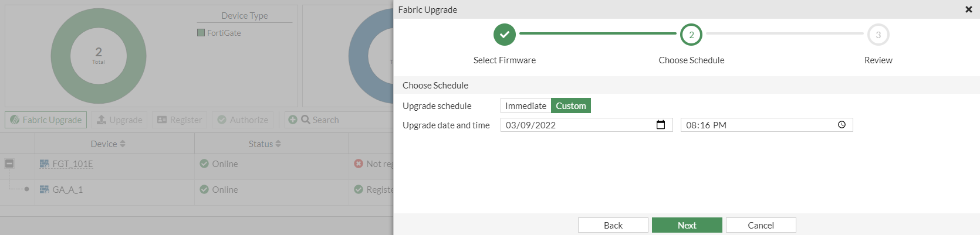The height and width of the screenshot is (235, 980).
Task: Click the FortiGate legend color swatch
Action: [201, 33]
